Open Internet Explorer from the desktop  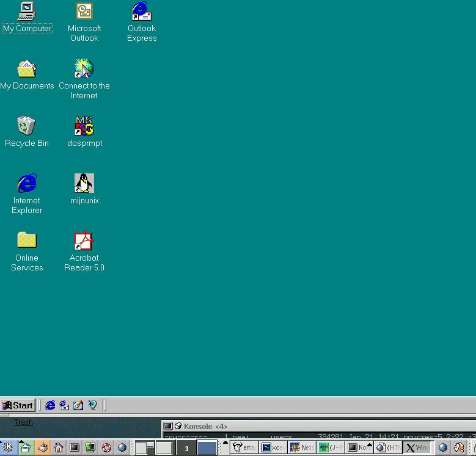27,184
